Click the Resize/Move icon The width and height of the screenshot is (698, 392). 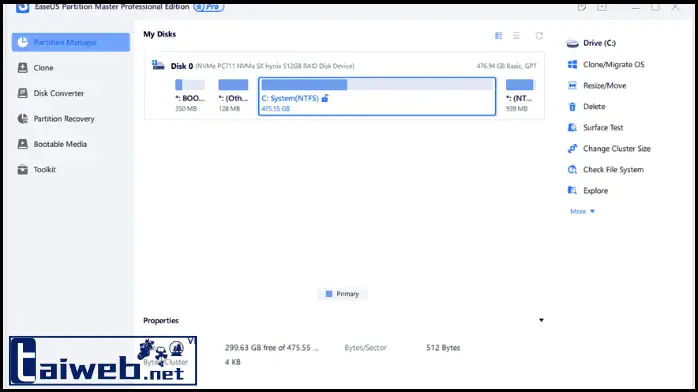pos(572,85)
